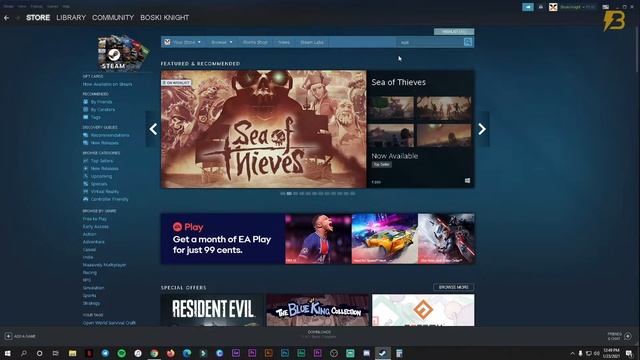This screenshot has height=360, width=640.
Task: Open the Resident Evil special offer
Action: click(x=212, y=310)
